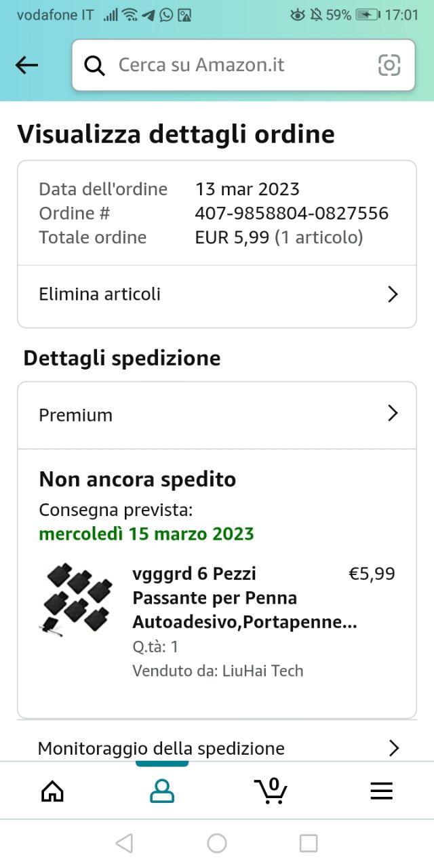
Task: Select the Elimina articoli row
Action: pyautogui.click(x=203, y=294)
